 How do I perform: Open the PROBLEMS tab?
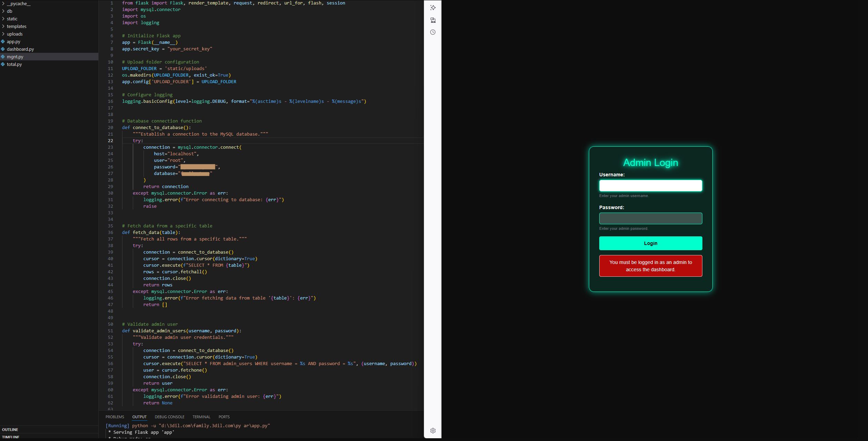115,417
